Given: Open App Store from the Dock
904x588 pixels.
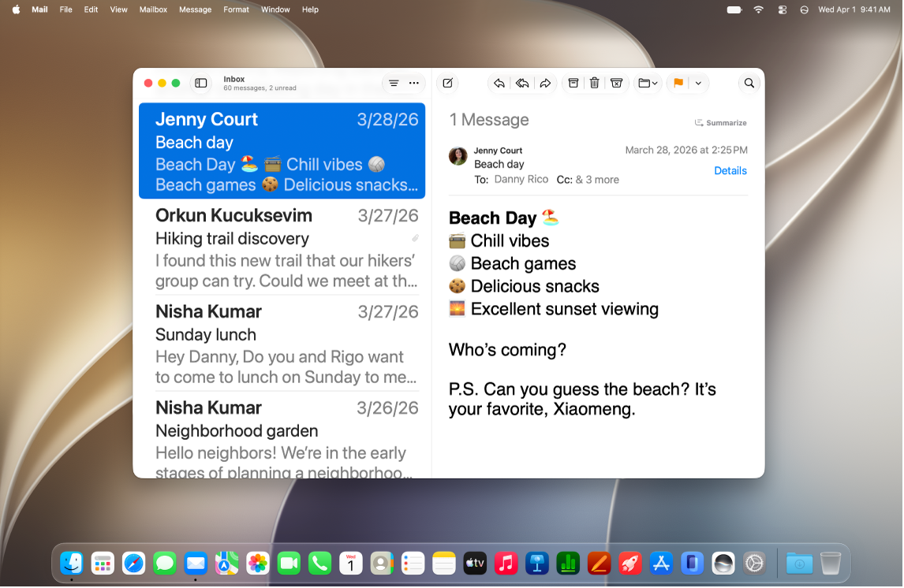Looking at the screenshot, I should click(x=661, y=564).
